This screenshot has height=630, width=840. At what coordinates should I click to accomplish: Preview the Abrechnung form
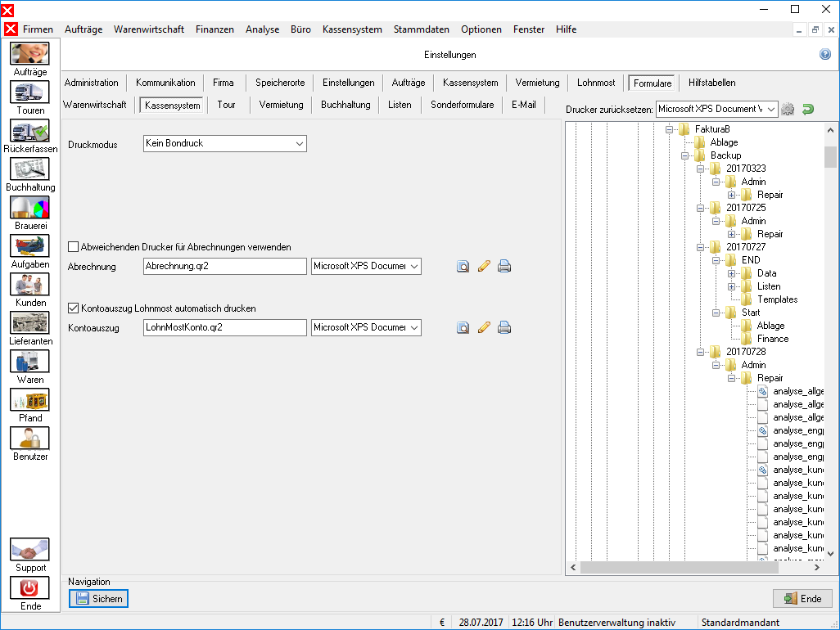tap(463, 266)
